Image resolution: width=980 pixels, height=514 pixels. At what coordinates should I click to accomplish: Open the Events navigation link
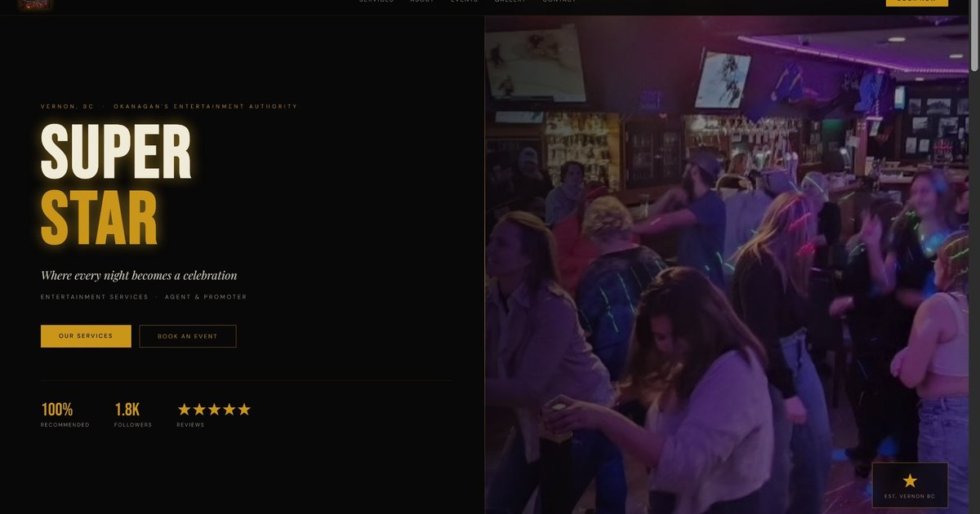pyautogui.click(x=464, y=2)
